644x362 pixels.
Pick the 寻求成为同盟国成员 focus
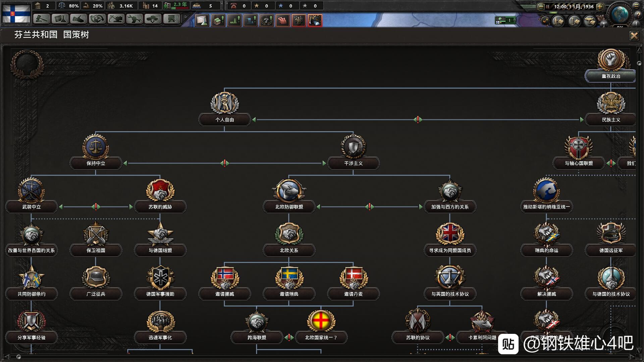(x=450, y=250)
